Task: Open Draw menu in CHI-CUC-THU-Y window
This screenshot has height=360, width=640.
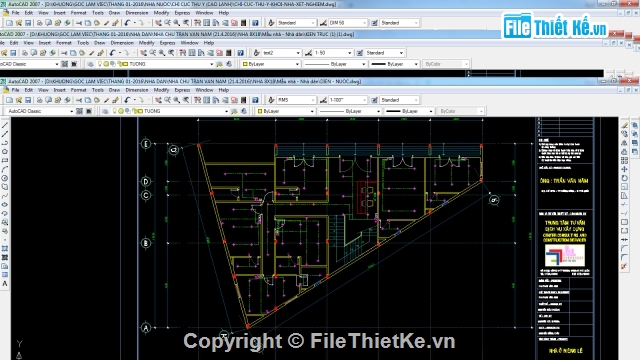Action: [114, 13]
